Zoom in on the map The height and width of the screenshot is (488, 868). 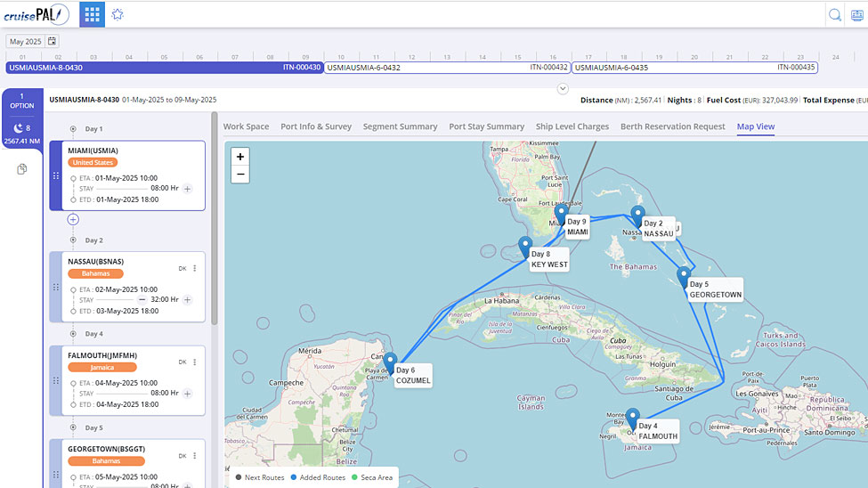(240, 157)
